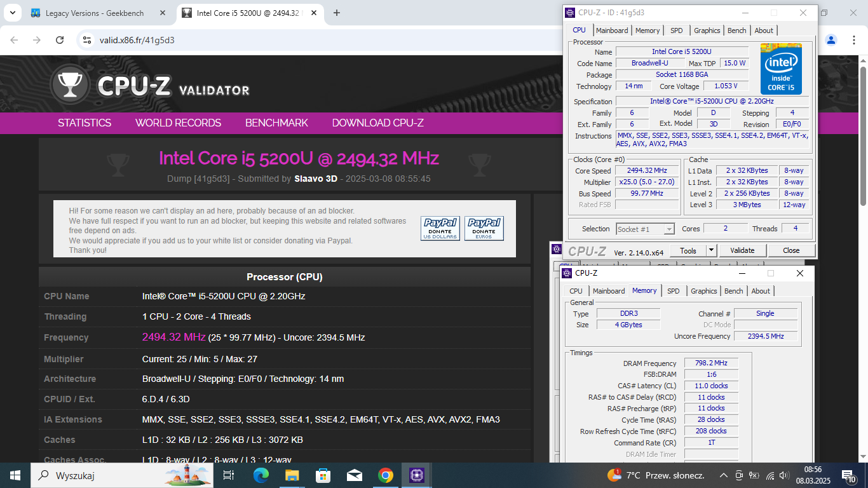Viewport: 868px width, 488px height.
Task: Click the PayPal donate euros icon
Action: click(484, 228)
